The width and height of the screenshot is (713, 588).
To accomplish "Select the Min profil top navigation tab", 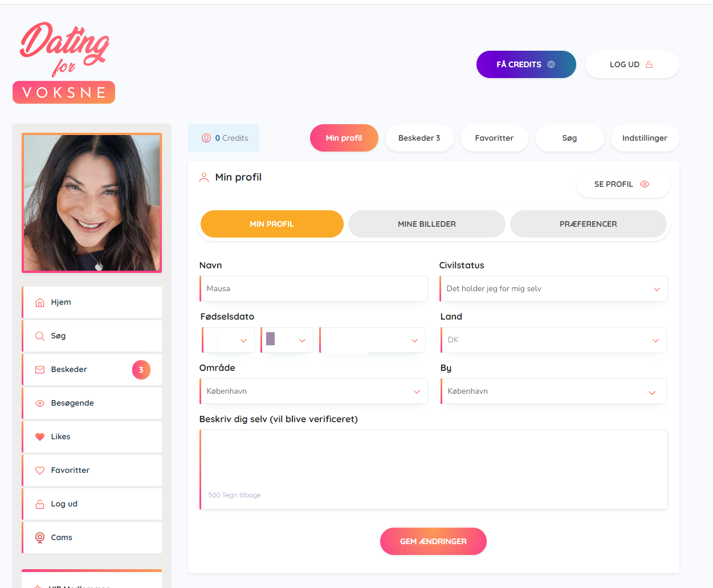I will [x=344, y=138].
